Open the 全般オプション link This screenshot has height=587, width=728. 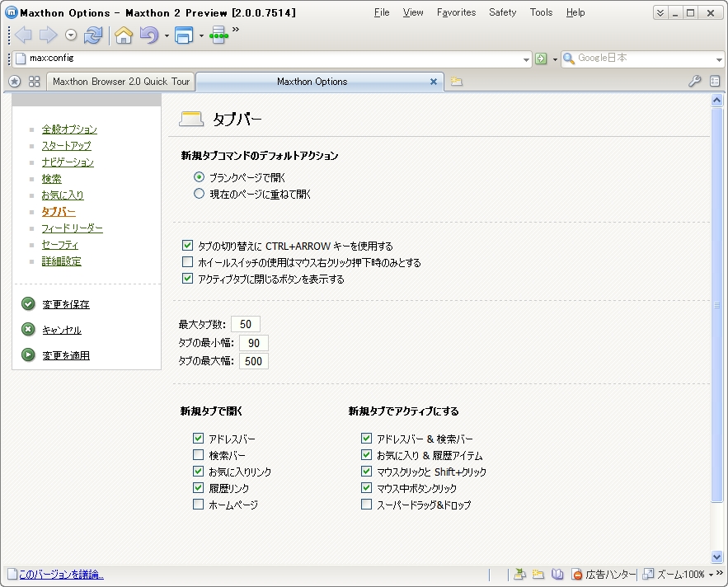pos(69,129)
